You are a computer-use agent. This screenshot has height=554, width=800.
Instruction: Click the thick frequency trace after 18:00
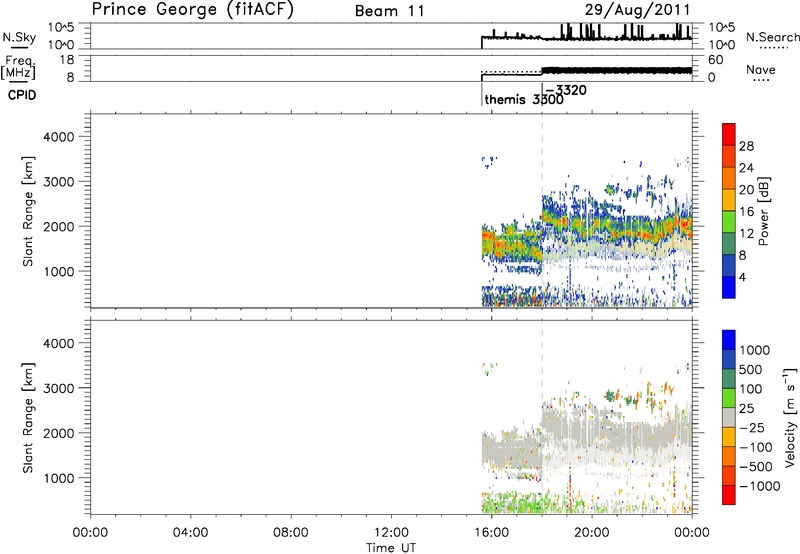point(617,70)
